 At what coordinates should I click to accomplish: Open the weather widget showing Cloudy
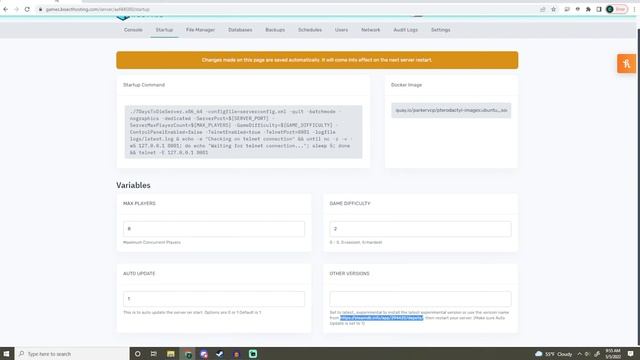(553, 354)
